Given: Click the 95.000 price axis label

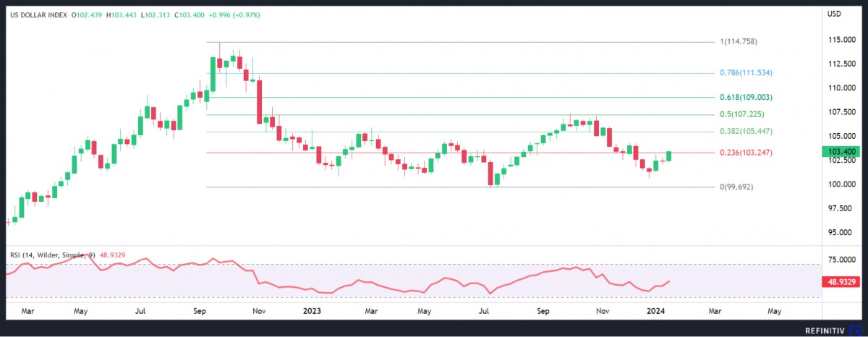Looking at the screenshot, I should pos(839,232).
